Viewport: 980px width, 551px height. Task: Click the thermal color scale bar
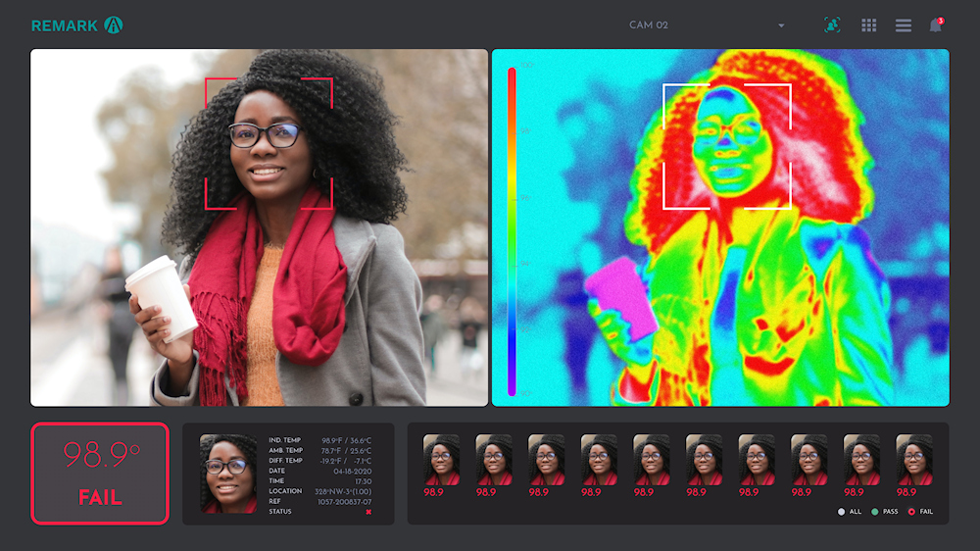(x=512, y=230)
